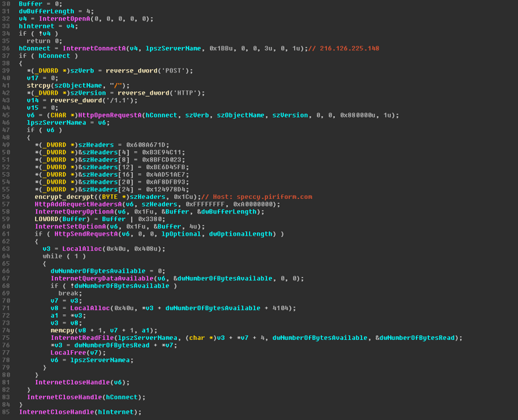
Task: Click the while ( 1 ) statement
Action: click(x=64, y=256)
